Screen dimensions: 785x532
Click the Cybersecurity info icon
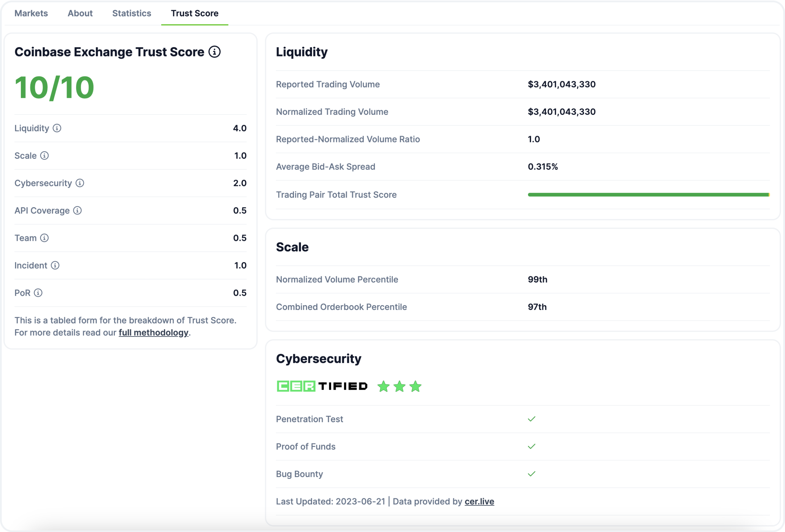pos(80,183)
